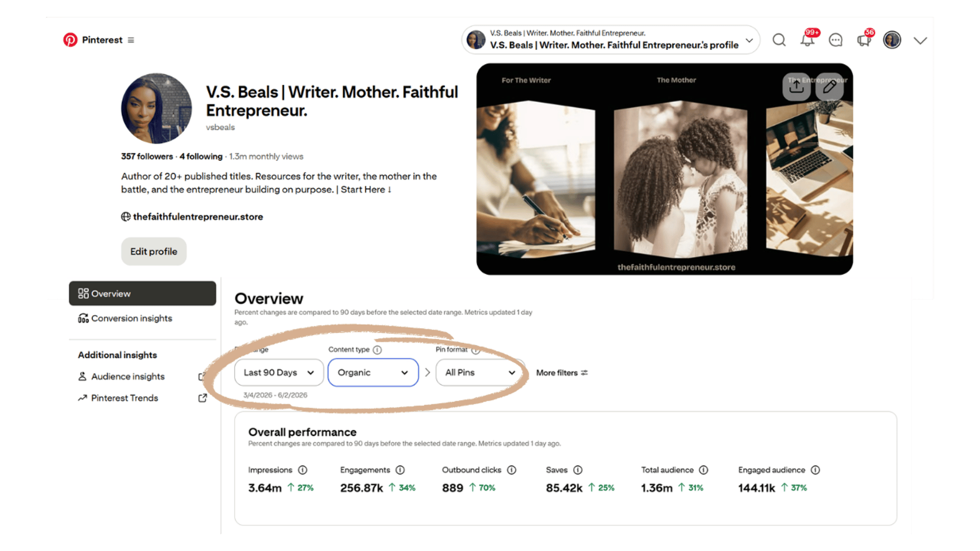Click the Audience insights person icon
The width and height of the screenshot is (980, 551).
pos(82,377)
